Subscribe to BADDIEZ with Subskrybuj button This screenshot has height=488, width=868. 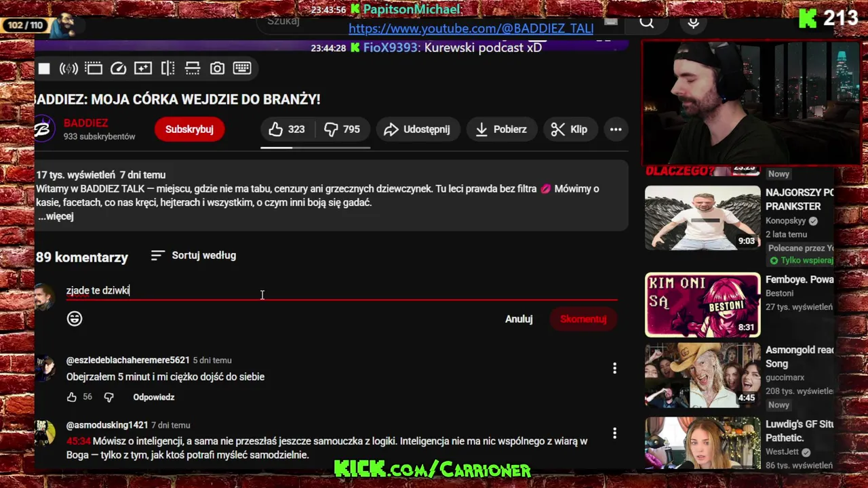189,129
